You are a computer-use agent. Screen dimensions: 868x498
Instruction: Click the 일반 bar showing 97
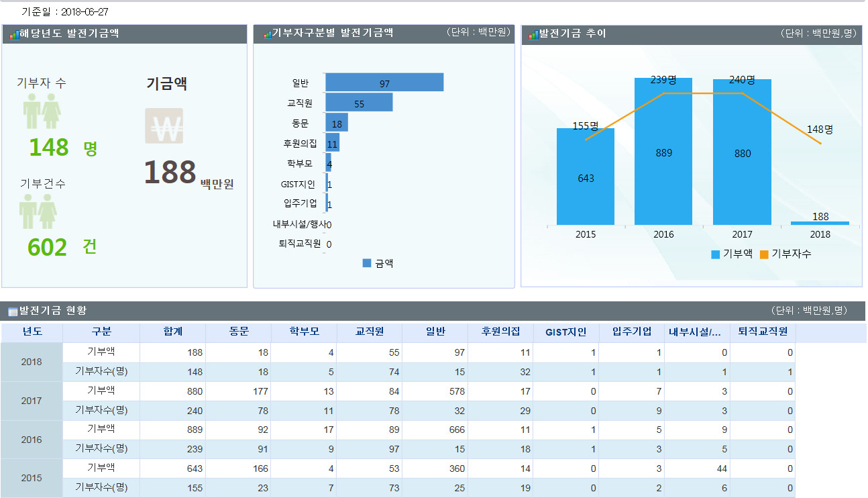(384, 83)
